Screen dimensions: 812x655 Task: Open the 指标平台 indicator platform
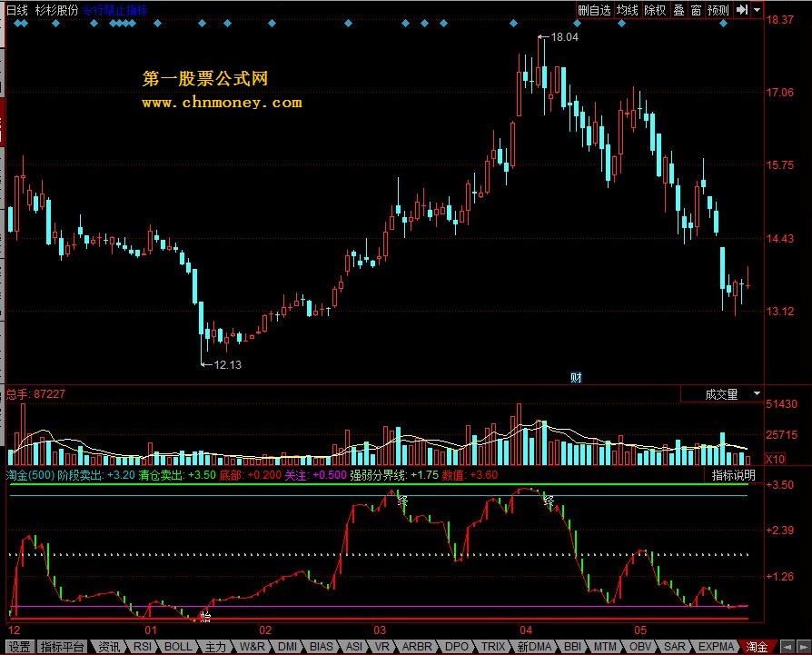pyautogui.click(x=62, y=647)
